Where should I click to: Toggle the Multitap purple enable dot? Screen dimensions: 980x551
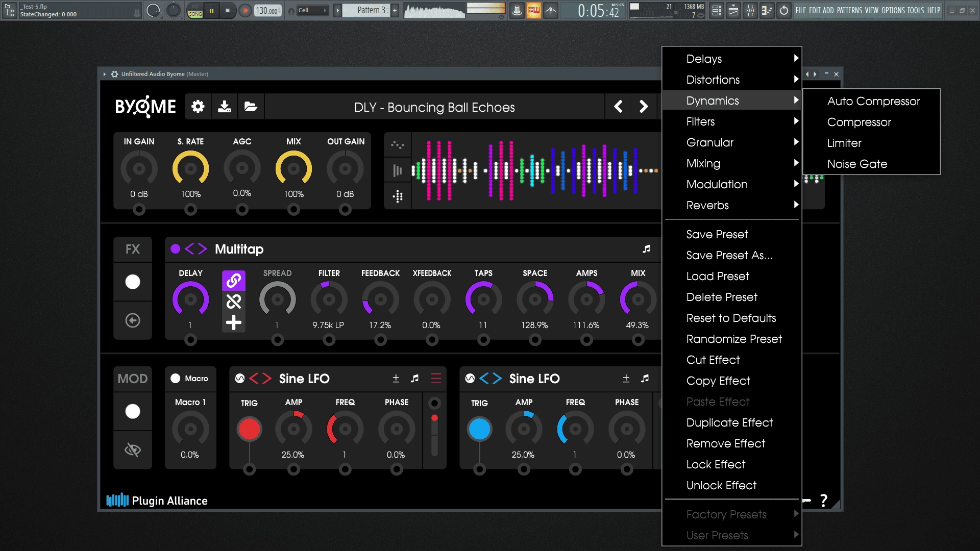175,249
